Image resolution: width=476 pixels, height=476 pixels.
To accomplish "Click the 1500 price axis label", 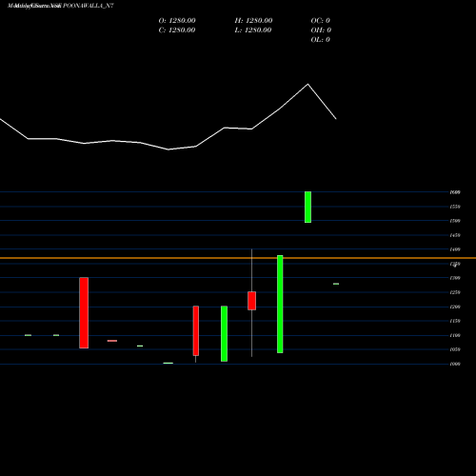I will pos(455,221).
